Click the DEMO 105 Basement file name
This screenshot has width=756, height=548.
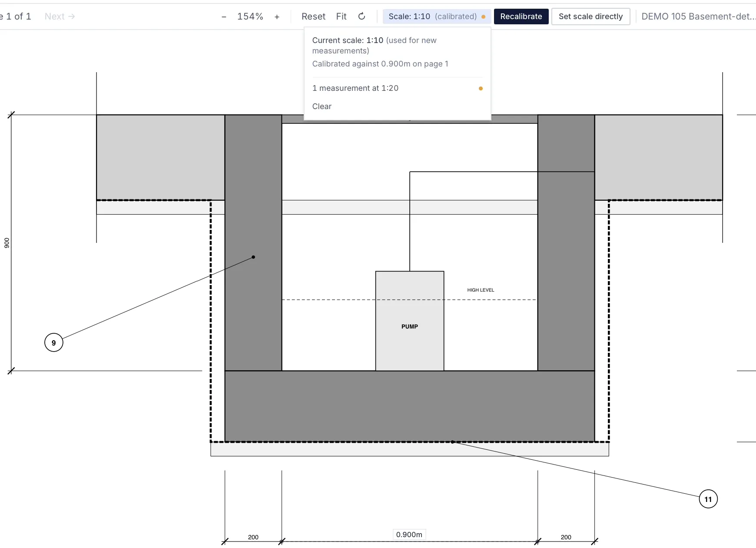click(698, 17)
